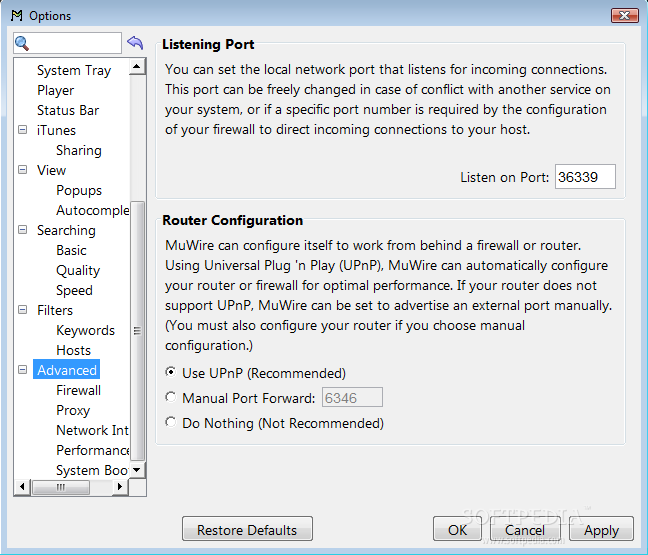
Task: Open Sharing under iTunes
Action: point(79,150)
